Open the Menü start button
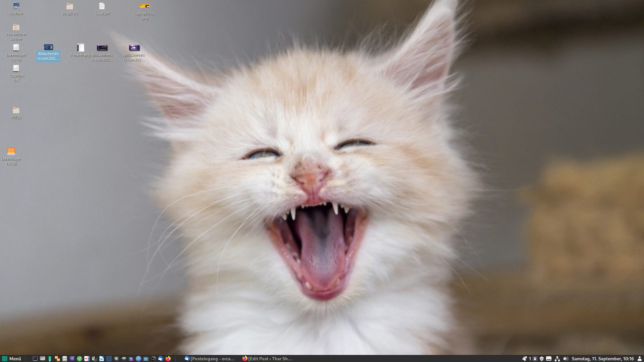The width and height of the screenshot is (644, 362). [x=12, y=359]
